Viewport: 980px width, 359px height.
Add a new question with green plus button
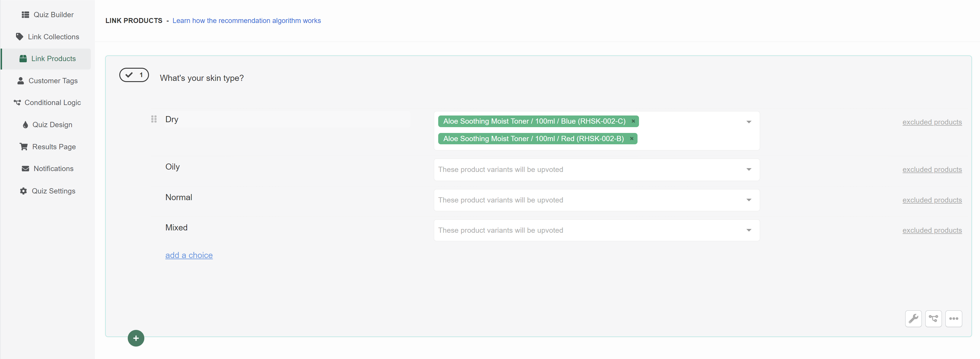pos(136,338)
